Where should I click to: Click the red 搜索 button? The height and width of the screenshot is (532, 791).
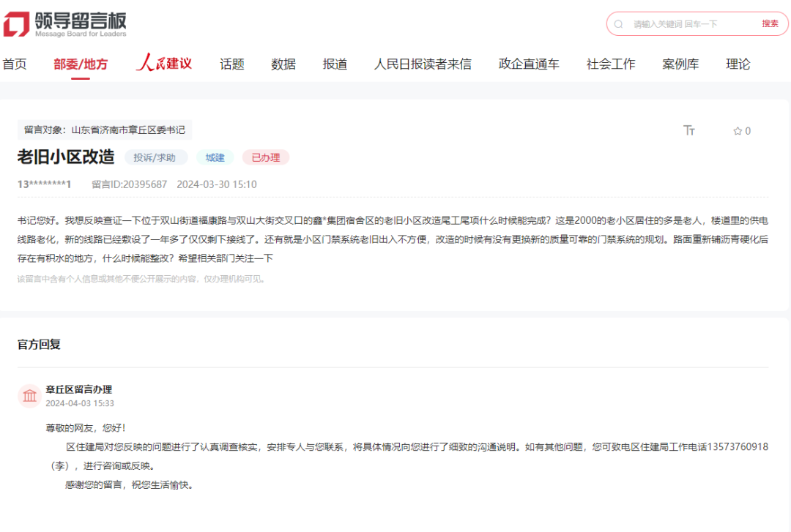770,23
